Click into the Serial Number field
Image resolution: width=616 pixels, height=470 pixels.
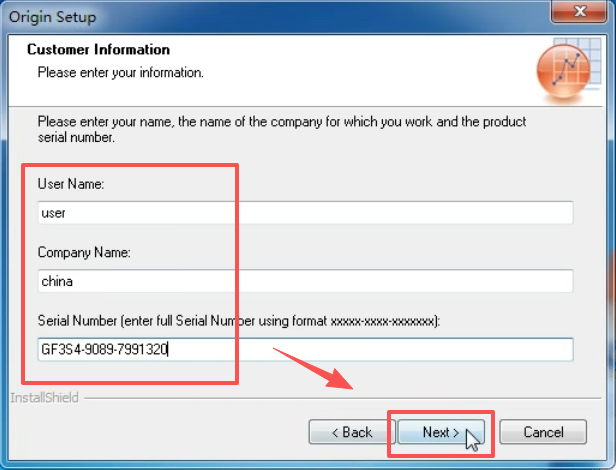[305, 349]
